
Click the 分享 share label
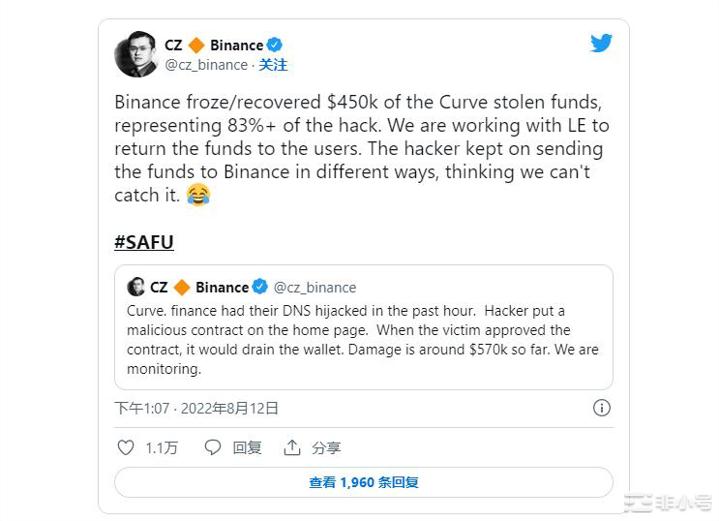click(x=326, y=448)
